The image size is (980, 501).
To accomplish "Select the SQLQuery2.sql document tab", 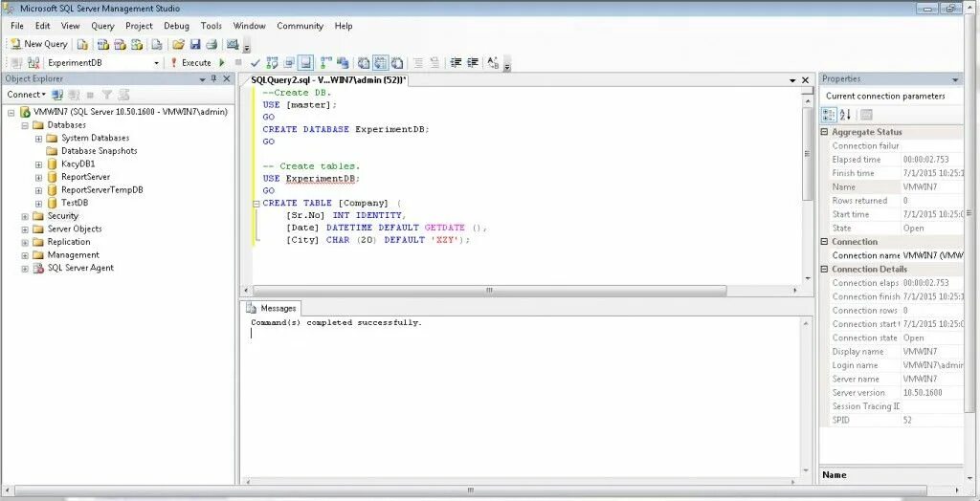I will point(328,80).
